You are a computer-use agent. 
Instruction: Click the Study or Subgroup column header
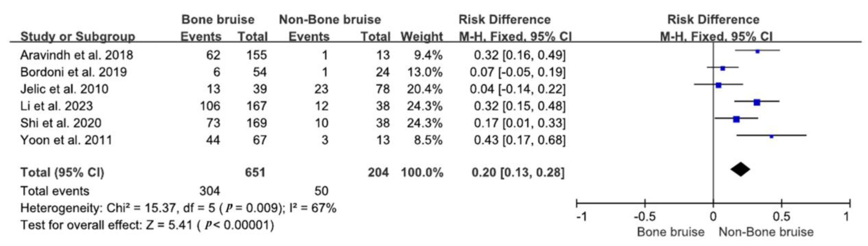coord(78,36)
